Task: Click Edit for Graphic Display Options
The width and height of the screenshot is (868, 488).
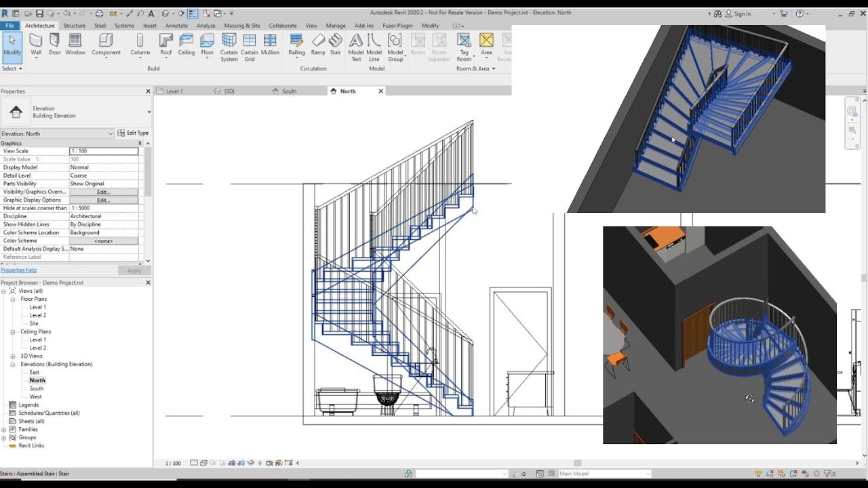Action: tap(104, 200)
